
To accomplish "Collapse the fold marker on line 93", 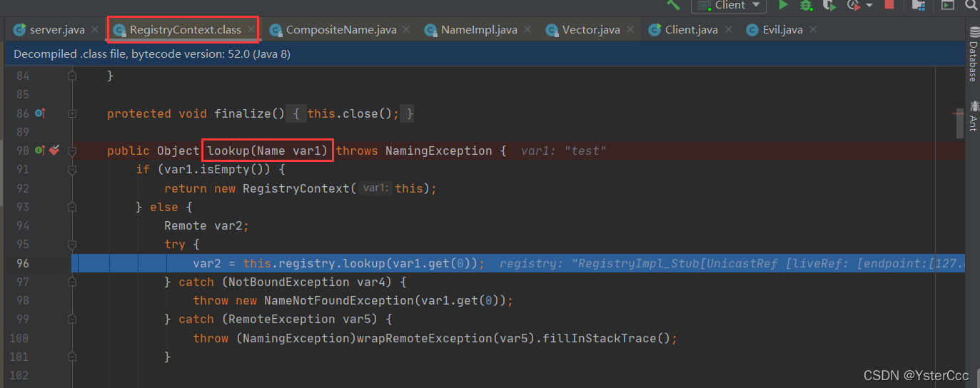I will pos(72,207).
